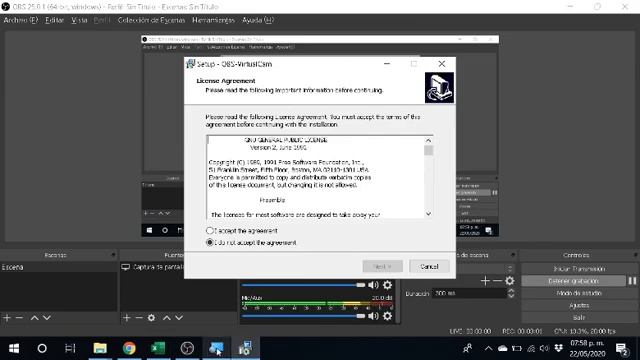The height and width of the screenshot is (360, 640).
Task: Click Next in setup dialog
Action: tap(382, 267)
